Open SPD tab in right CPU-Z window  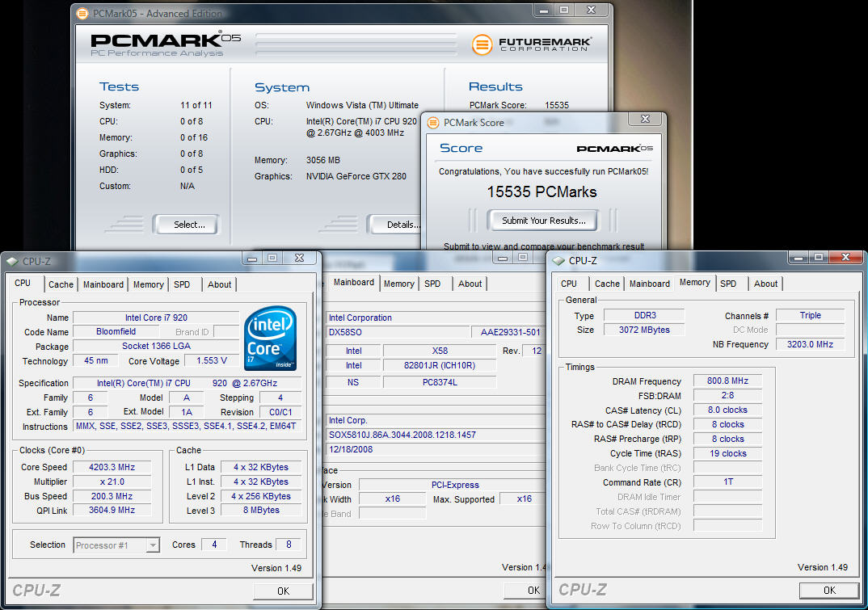point(728,284)
